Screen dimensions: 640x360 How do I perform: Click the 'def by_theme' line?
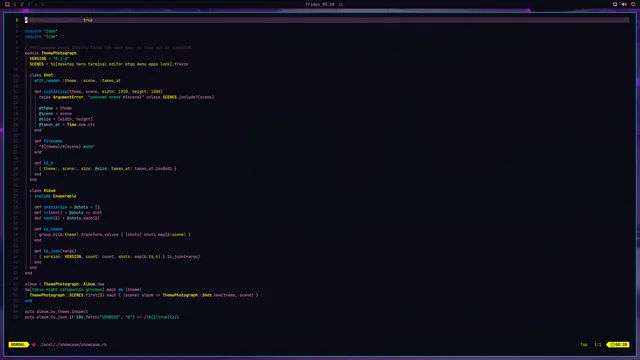[48, 229]
